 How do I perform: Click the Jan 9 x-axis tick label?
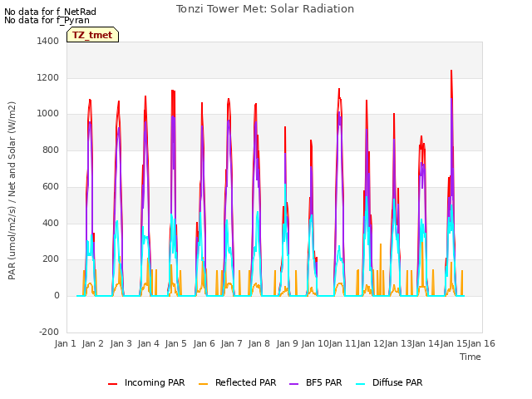[287, 343]
